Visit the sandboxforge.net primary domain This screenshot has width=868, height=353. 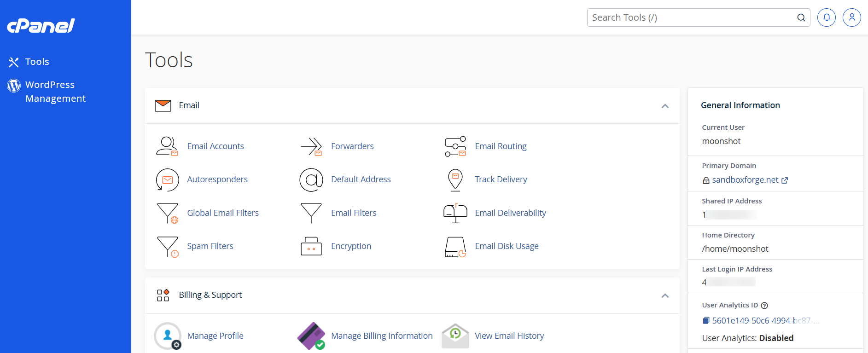click(745, 180)
